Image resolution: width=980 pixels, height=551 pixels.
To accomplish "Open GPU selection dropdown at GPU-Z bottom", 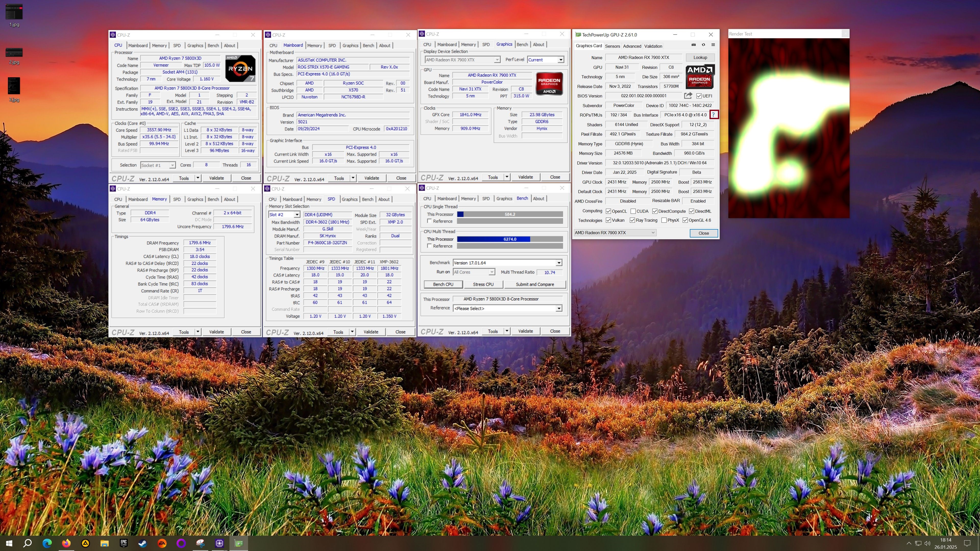I will tap(615, 233).
